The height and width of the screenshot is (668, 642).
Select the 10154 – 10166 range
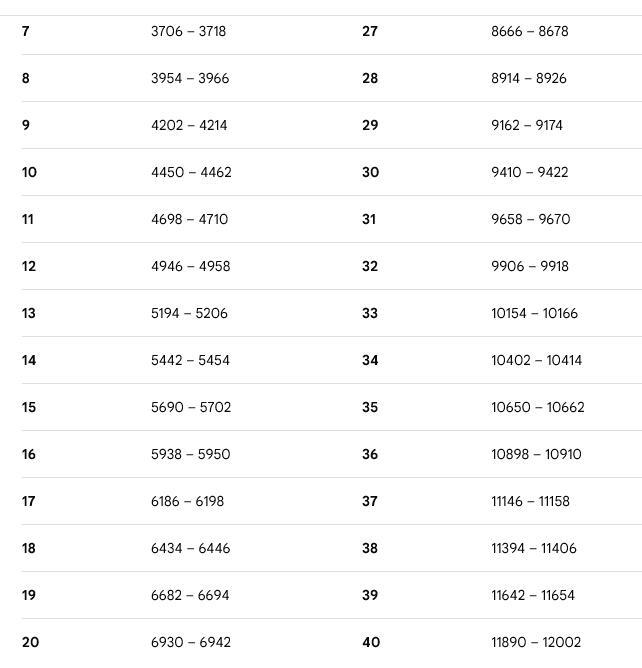534,313
